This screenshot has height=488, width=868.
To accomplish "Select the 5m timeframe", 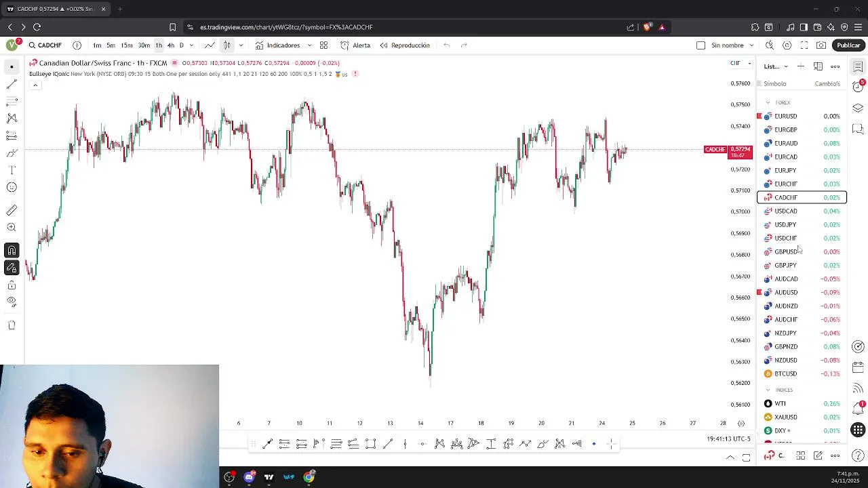I will point(111,45).
